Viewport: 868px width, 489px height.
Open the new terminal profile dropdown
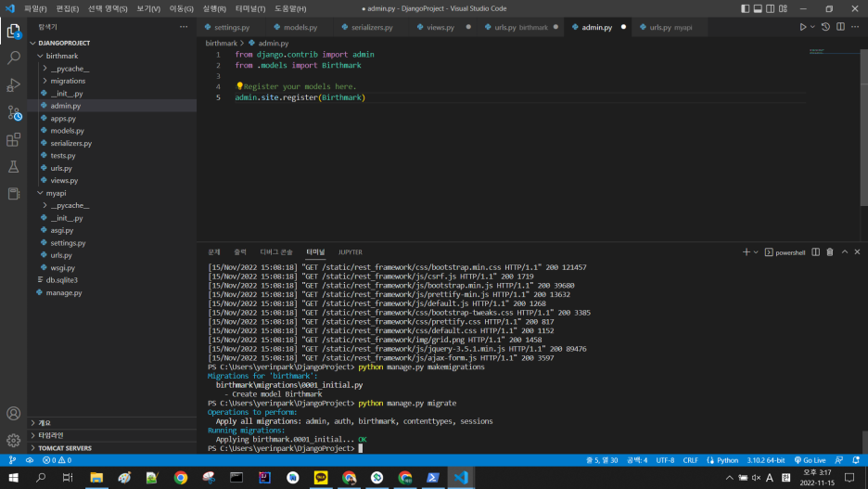(x=756, y=252)
